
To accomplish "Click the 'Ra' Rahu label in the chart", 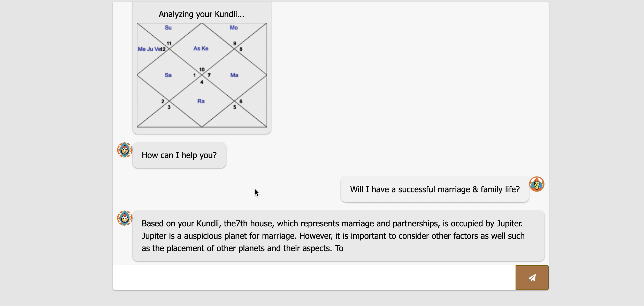I will pyautogui.click(x=201, y=101).
